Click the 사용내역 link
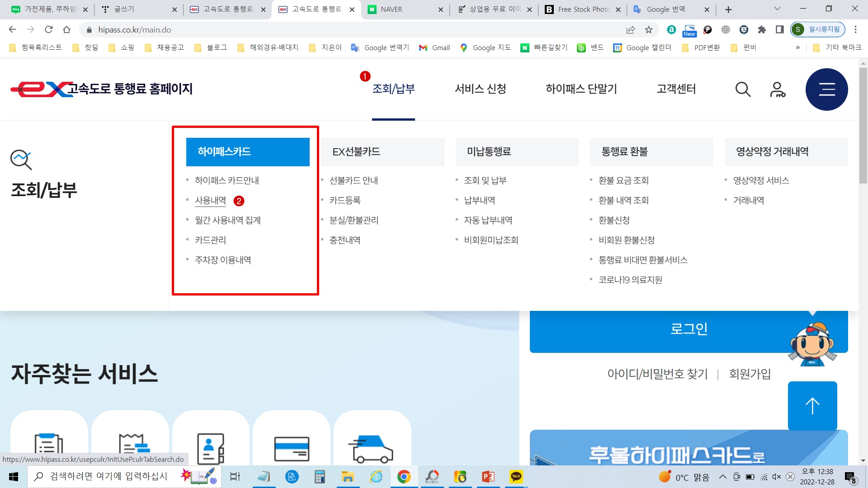Screen dimensions: 868x488 coord(210,200)
